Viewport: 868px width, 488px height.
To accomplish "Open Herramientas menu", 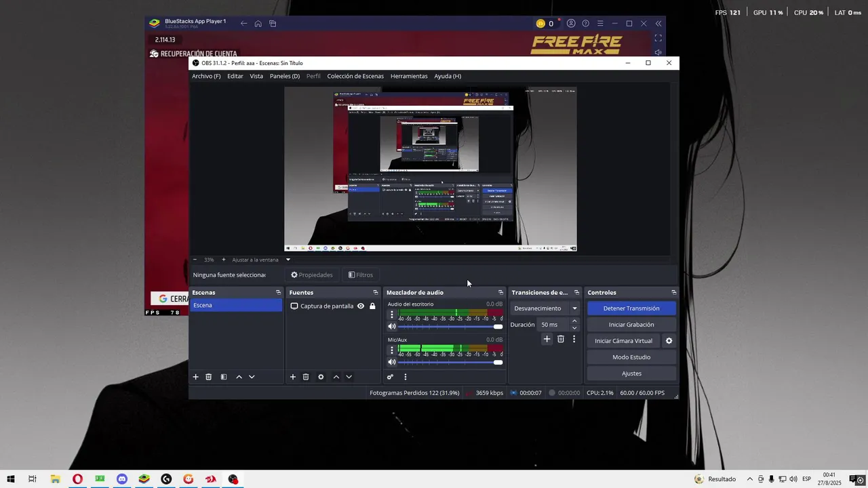I will click(409, 76).
